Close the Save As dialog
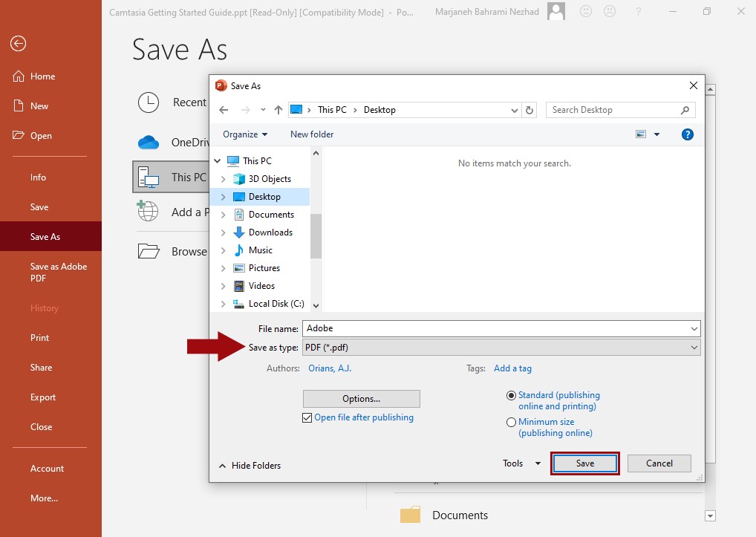This screenshot has width=756, height=537. pyautogui.click(x=694, y=85)
